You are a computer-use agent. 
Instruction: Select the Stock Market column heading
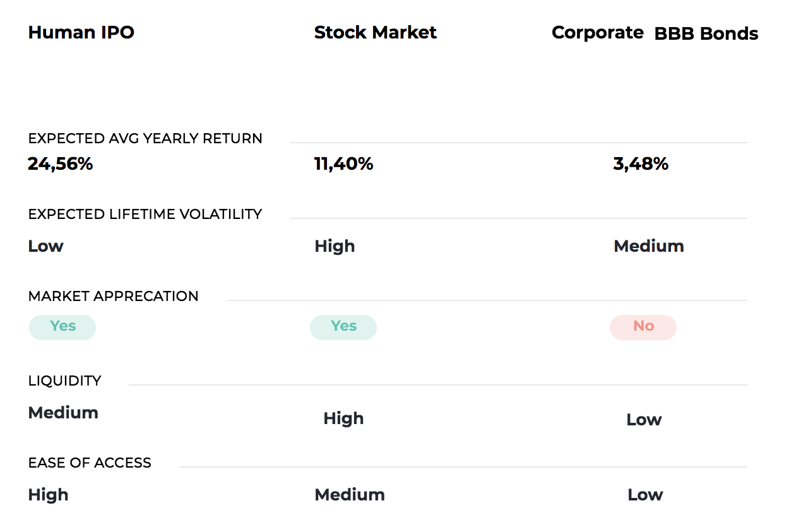[376, 33]
